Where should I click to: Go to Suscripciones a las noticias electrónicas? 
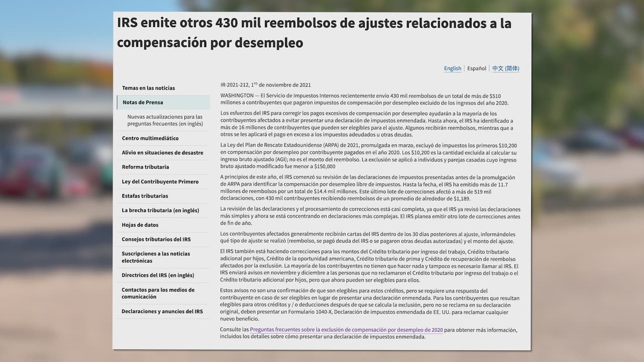[x=155, y=257]
